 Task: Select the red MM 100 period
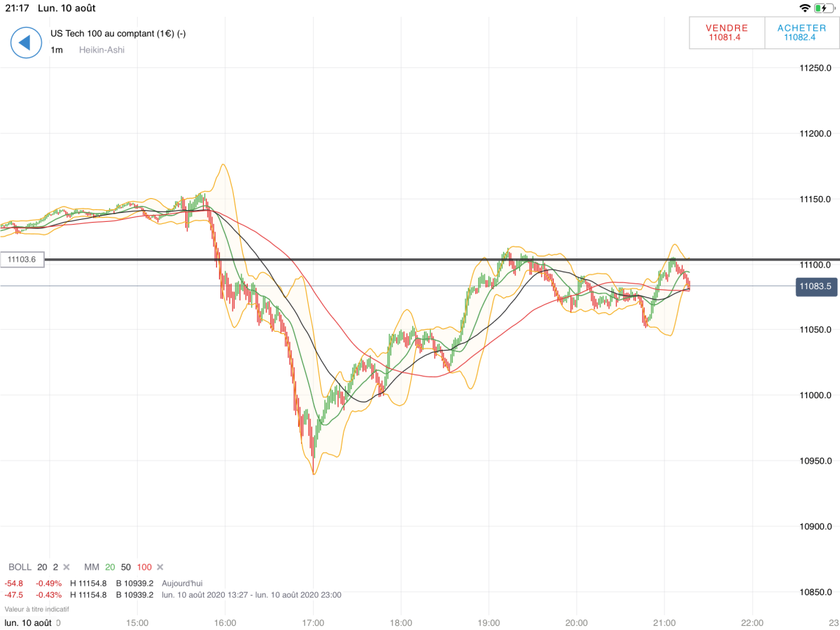144,567
